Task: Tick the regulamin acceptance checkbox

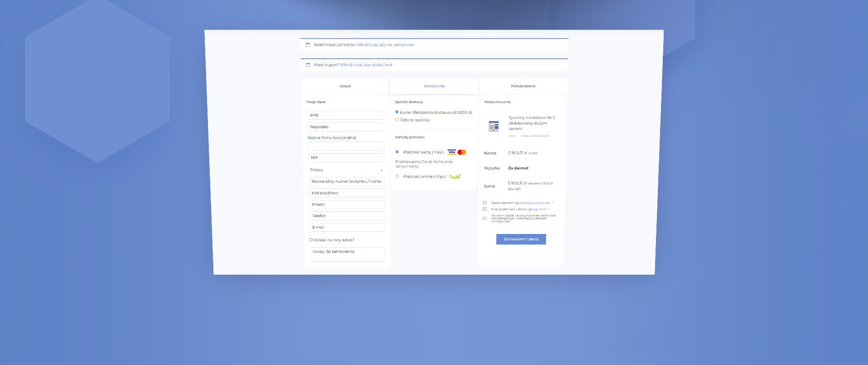Action: tap(485, 209)
